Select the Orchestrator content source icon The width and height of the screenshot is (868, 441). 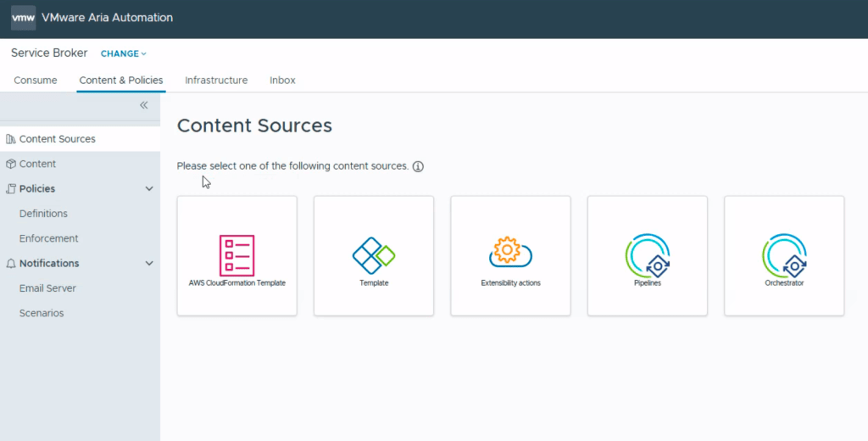(784, 255)
